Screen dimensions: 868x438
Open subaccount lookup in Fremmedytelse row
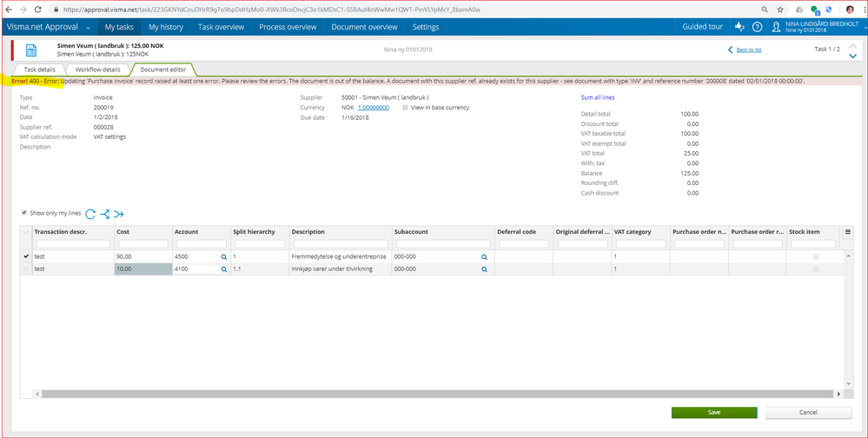point(484,257)
